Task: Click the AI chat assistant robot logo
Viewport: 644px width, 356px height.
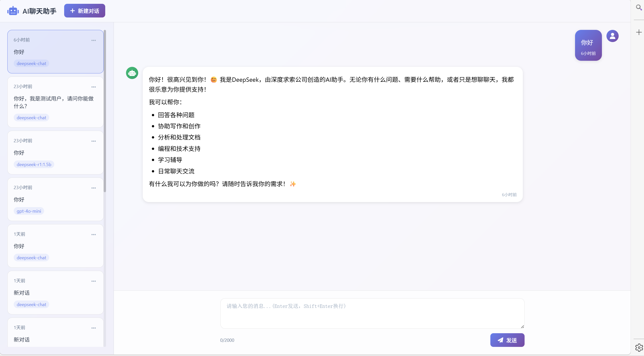Action: coord(13,11)
